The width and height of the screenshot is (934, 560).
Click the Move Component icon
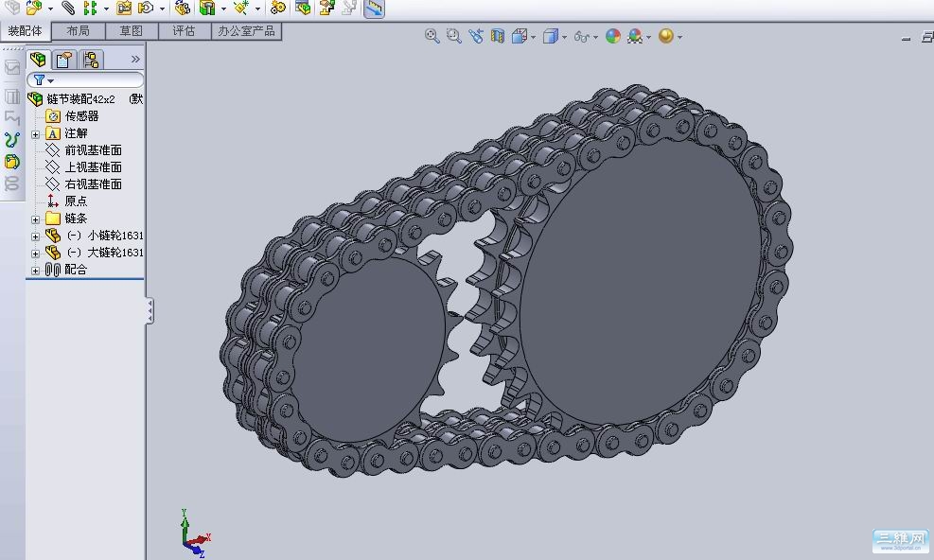coord(146,8)
